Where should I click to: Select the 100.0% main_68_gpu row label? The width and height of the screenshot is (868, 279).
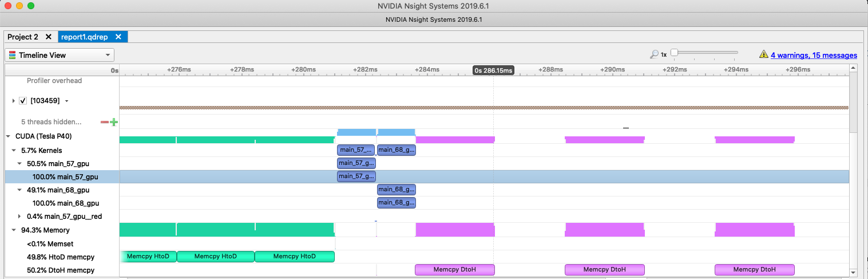coord(66,203)
